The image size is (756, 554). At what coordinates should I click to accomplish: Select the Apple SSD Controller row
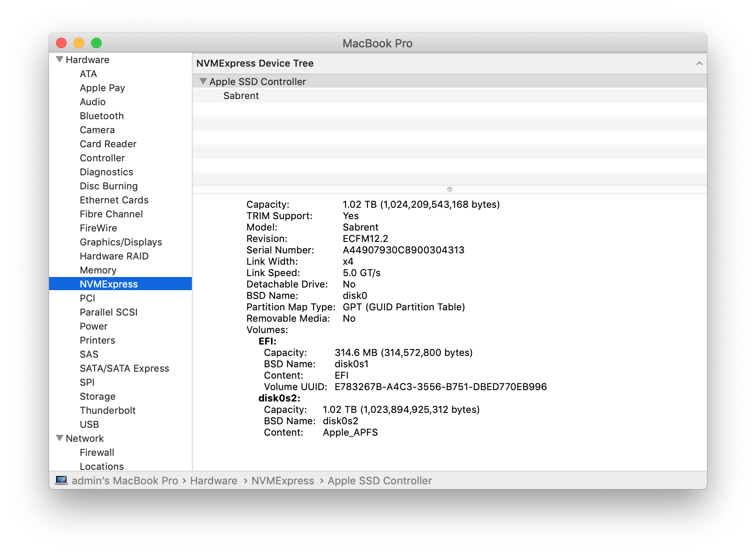(x=449, y=82)
